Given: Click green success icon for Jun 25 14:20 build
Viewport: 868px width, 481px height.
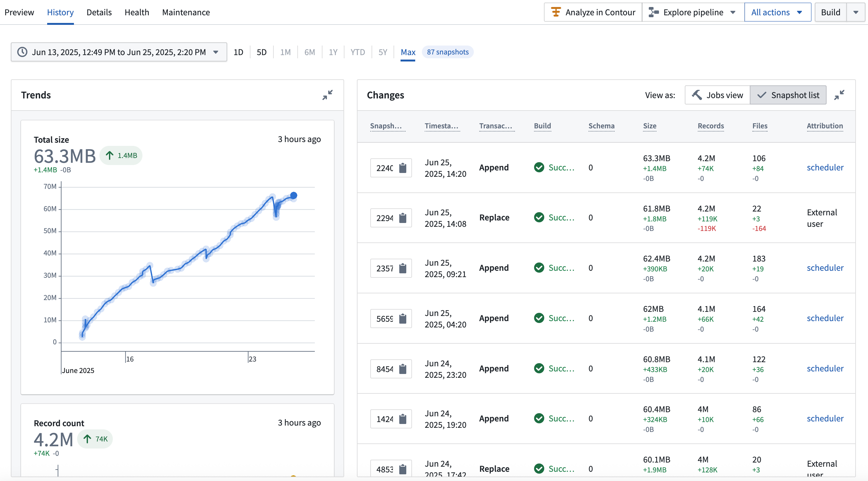Looking at the screenshot, I should pos(539,168).
